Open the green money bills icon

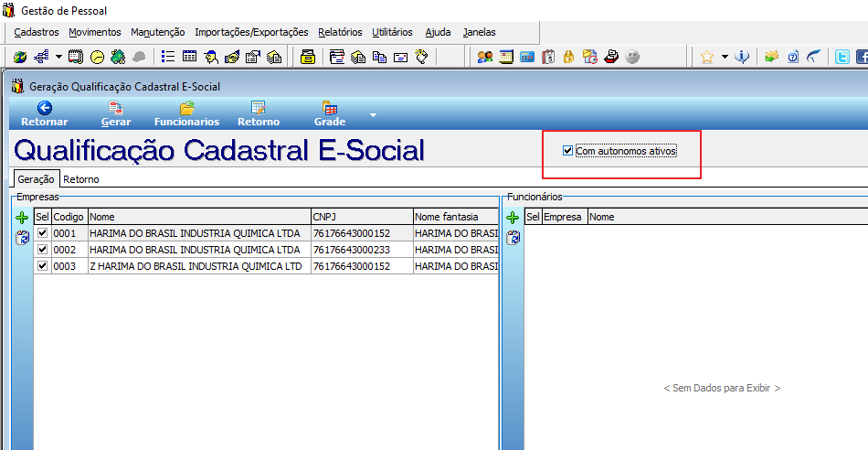point(117,57)
